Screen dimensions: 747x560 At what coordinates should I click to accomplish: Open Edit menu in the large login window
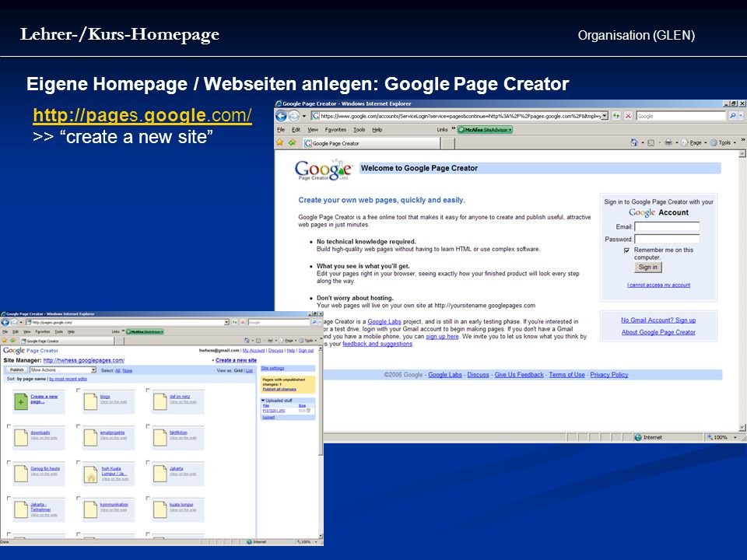coord(296,130)
